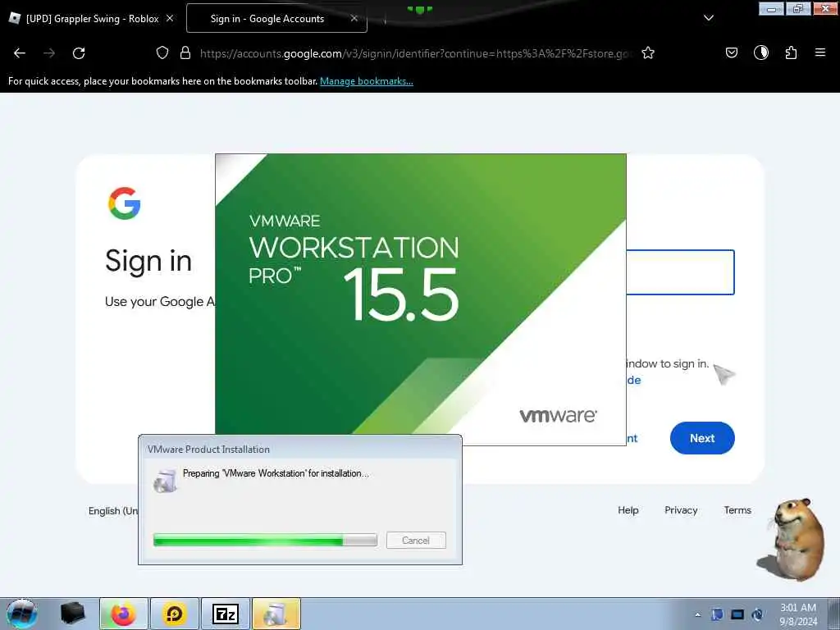Open the yellow circular-arrow taskbar app
Viewport: 840px width, 630px height.
(175, 614)
